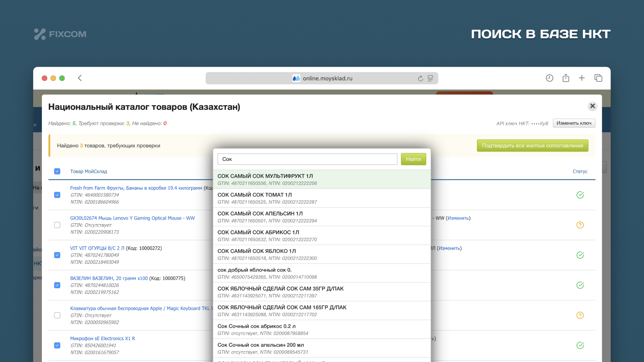Image resolution: width=644 pixels, height=362 pixels.
Task: Click yellow question status for Lenovo mouse row
Action: click(580, 225)
